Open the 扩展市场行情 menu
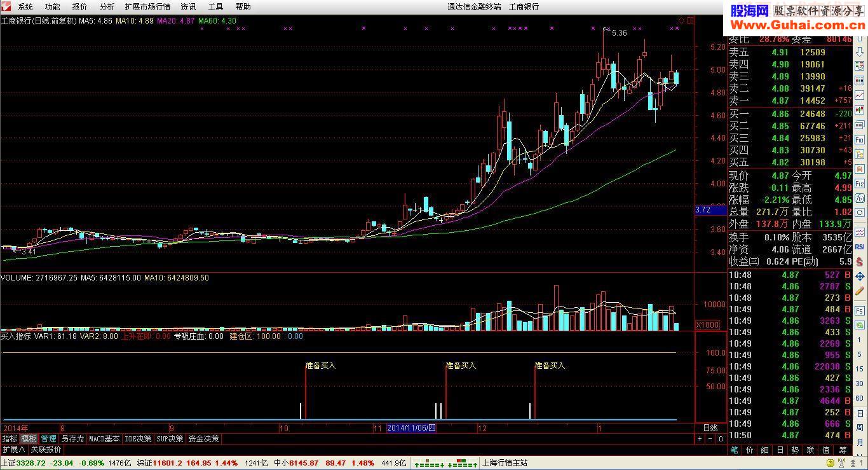The width and height of the screenshot is (868, 470). (x=147, y=7)
